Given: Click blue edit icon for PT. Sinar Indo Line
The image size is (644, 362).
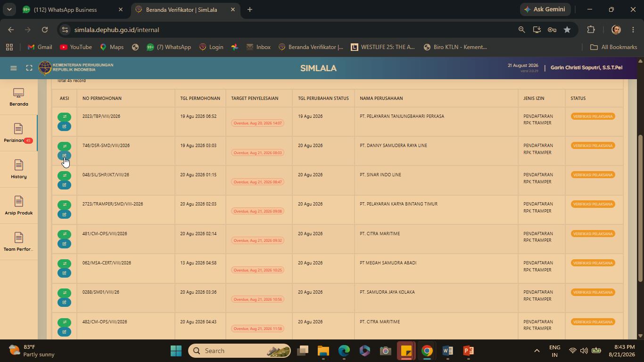Looking at the screenshot, I should pyautogui.click(x=65, y=185).
